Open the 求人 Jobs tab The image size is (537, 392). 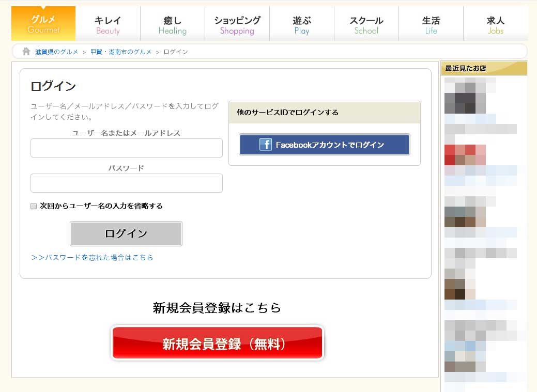pyautogui.click(x=495, y=25)
